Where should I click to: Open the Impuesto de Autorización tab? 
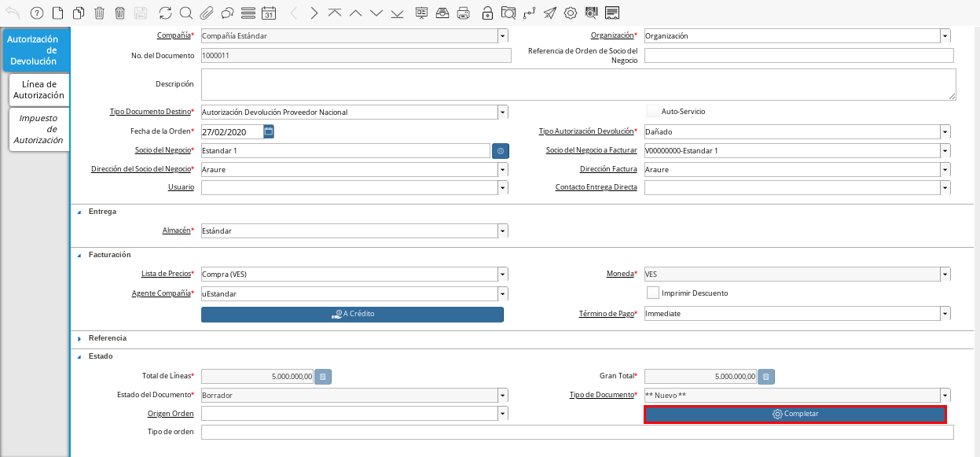[39, 129]
